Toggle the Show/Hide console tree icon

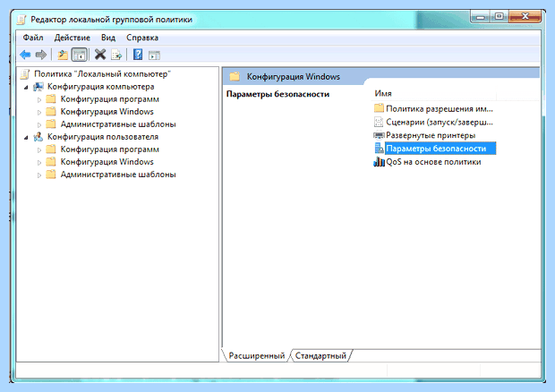click(x=80, y=55)
